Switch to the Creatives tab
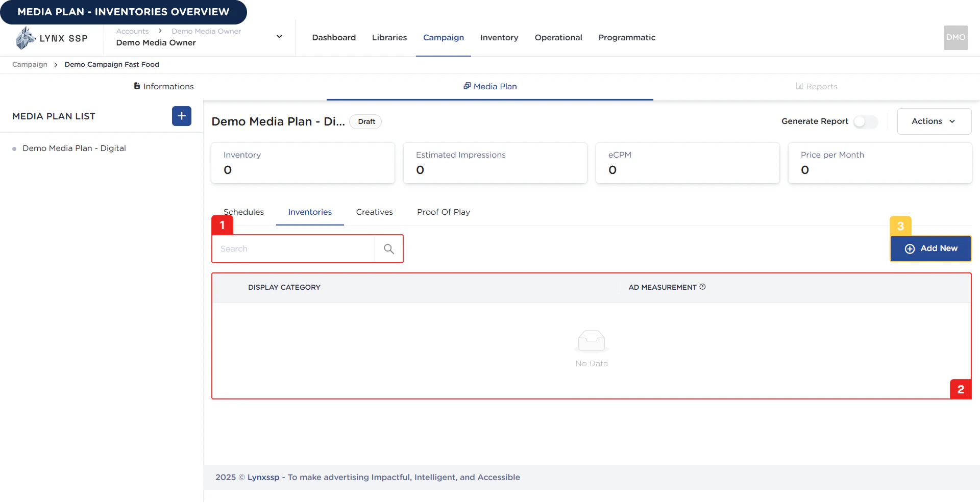980x503 pixels. [x=374, y=212]
